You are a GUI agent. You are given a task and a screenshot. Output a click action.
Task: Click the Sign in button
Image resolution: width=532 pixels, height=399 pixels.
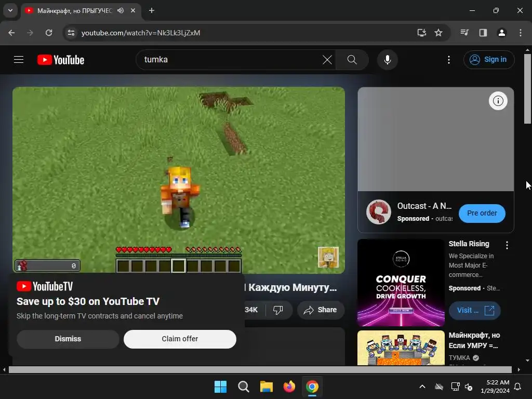pyautogui.click(x=489, y=60)
